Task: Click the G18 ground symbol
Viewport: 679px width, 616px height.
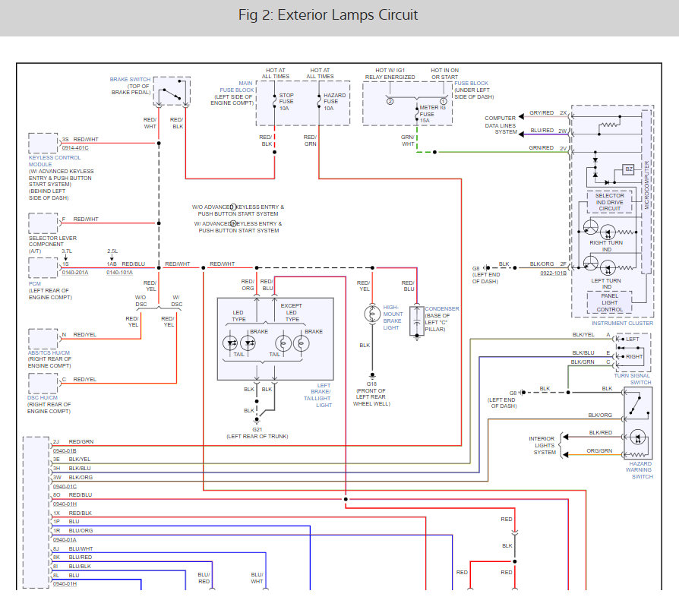Action: click(372, 374)
